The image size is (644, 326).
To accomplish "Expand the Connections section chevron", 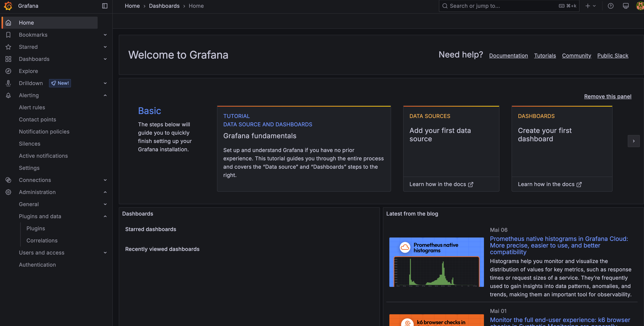I will pyautogui.click(x=105, y=180).
